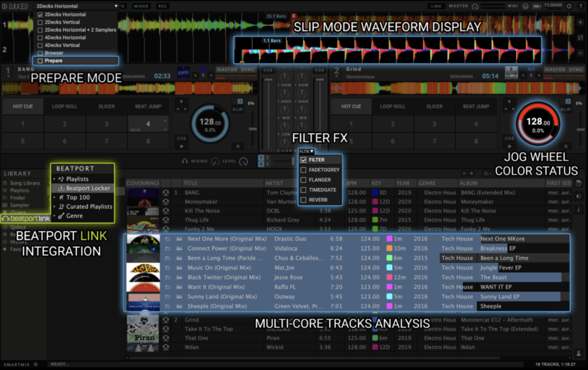The image size is (588, 370).
Task: Open the 2Decks Horizontal layout dropdown
Action: pos(76,6)
